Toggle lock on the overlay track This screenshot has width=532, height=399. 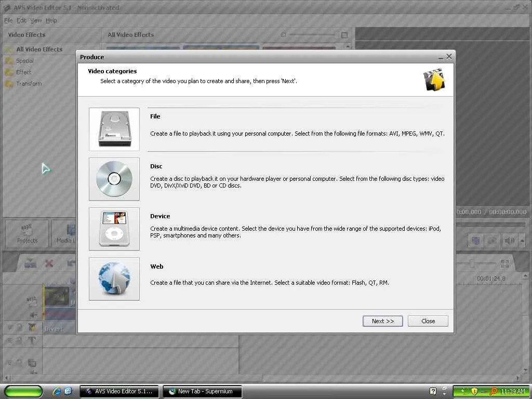(x=19, y=363)
